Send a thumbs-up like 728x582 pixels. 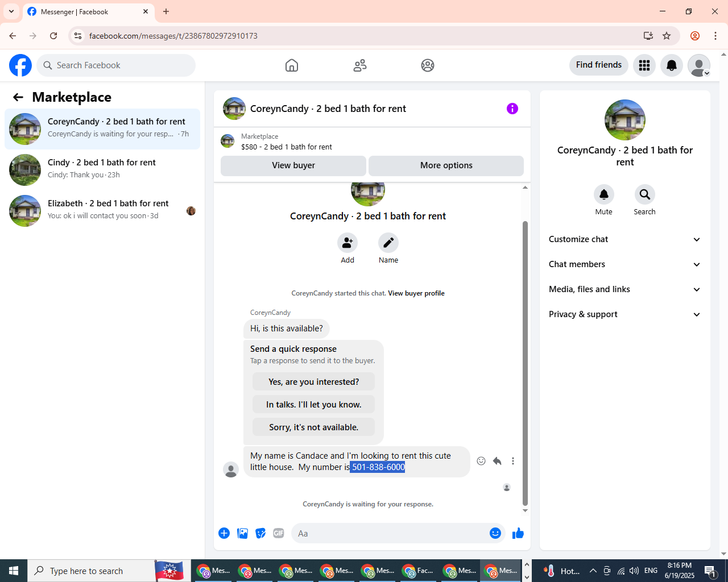(x=518, y=533)
